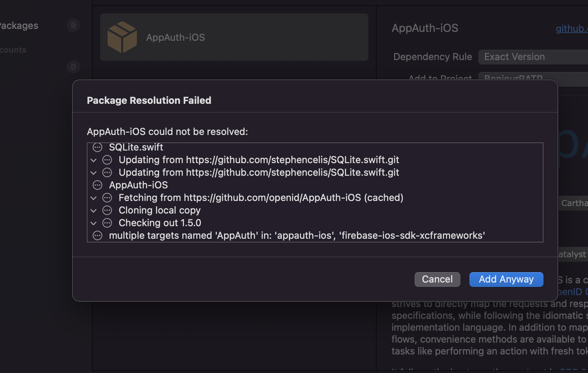Select the AppAuth-iOS package card
This screenshot has height=373, width=588.
point(234,37)
